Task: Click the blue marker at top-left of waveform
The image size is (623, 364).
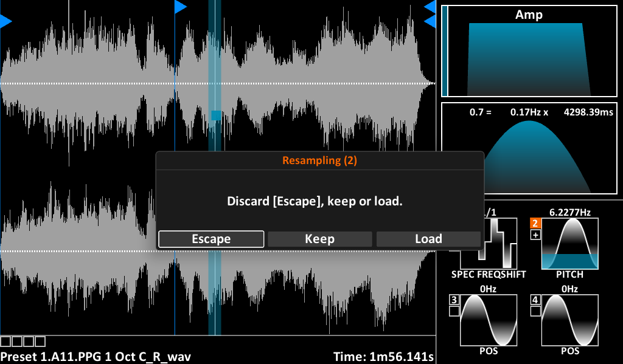Action: pyautogui.click(x=5, y=22)
